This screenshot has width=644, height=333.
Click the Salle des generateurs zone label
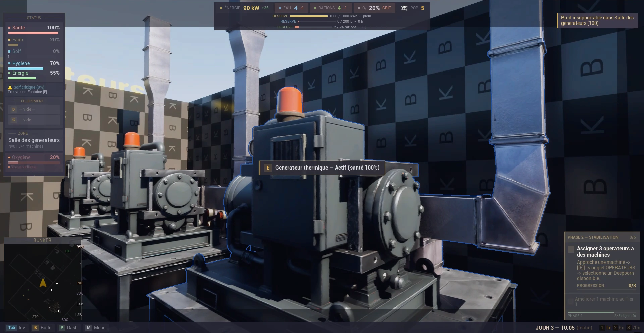coord(34,140)
